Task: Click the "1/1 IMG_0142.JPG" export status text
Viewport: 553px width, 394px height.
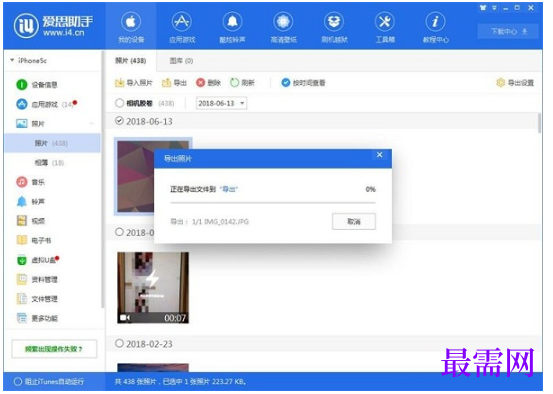Action: click(220, 222)
